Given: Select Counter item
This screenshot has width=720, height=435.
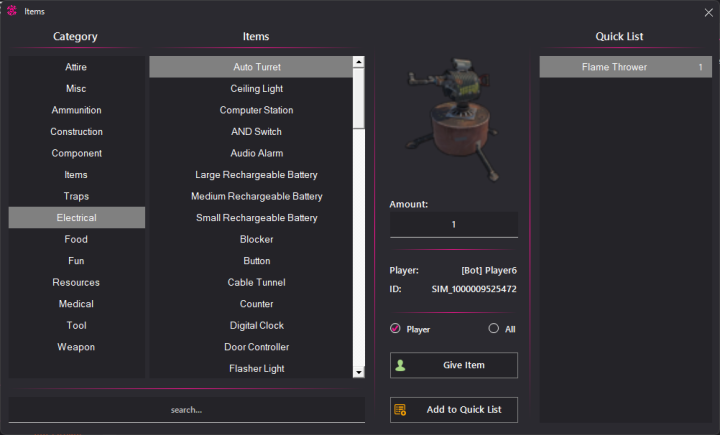Looking at the screenshot, I should (251, 304).
